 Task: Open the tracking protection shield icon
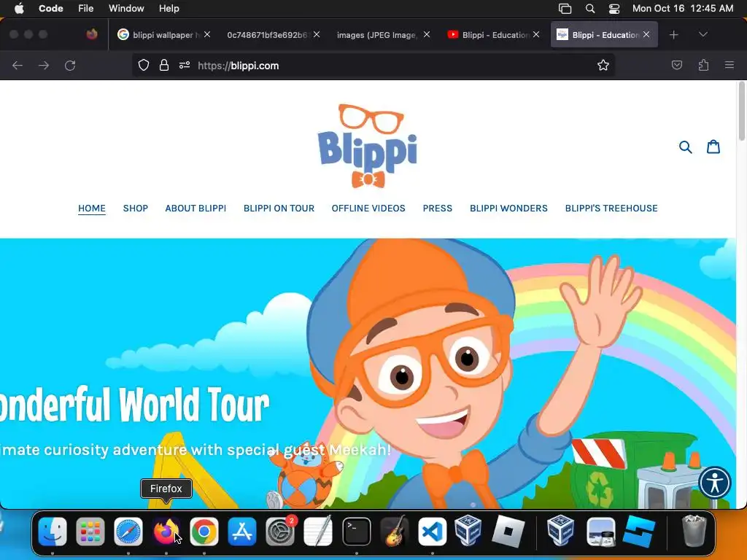click(144, 66)
